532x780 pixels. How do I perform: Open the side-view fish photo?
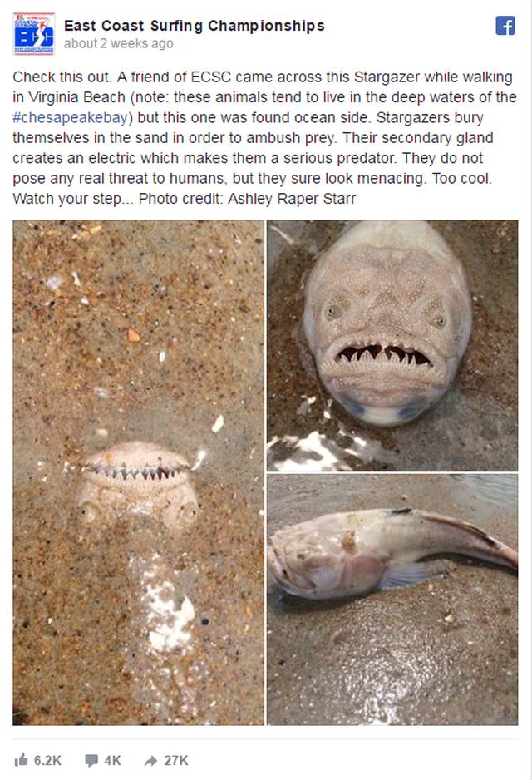point(392,600)
